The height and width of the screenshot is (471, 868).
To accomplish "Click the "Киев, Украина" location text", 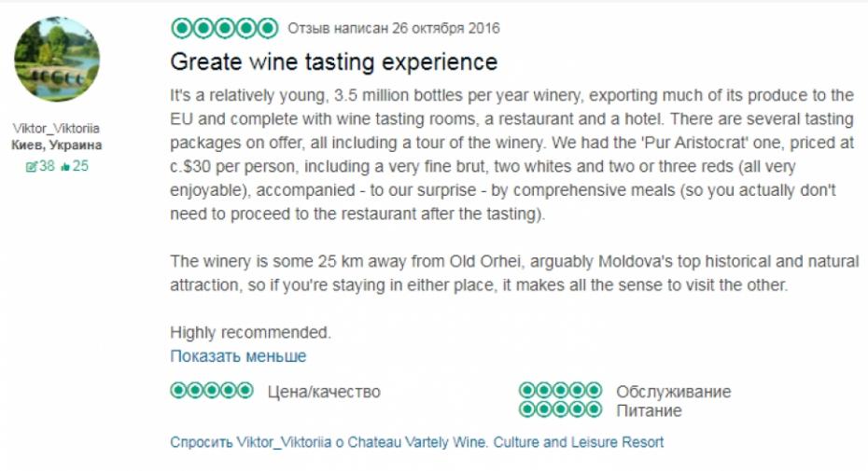I will coord(57,145).
